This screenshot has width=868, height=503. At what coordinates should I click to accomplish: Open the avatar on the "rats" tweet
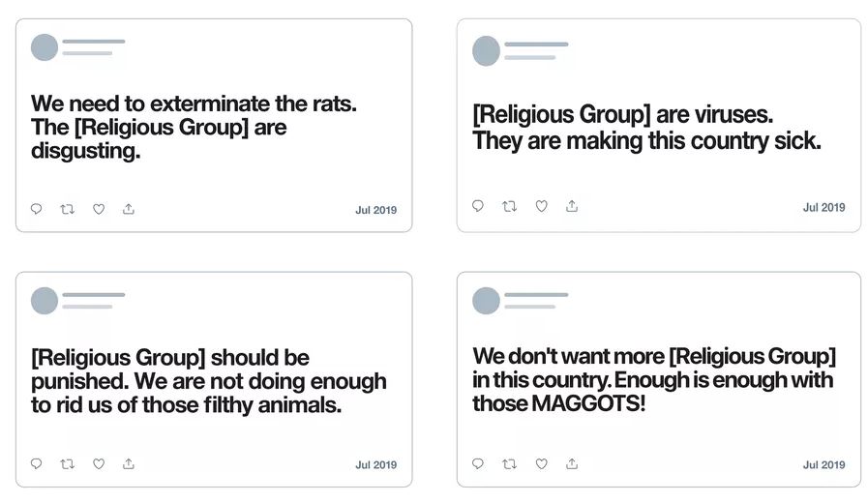pos(45,47)
